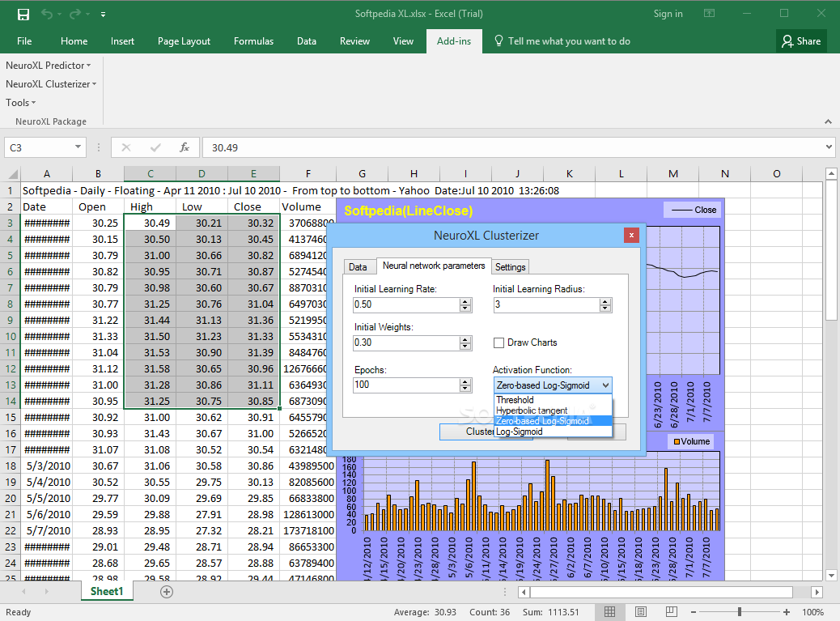840x621 pixels.
Task: Click vertical scrollbar up arrow
Action: [831, 173]
